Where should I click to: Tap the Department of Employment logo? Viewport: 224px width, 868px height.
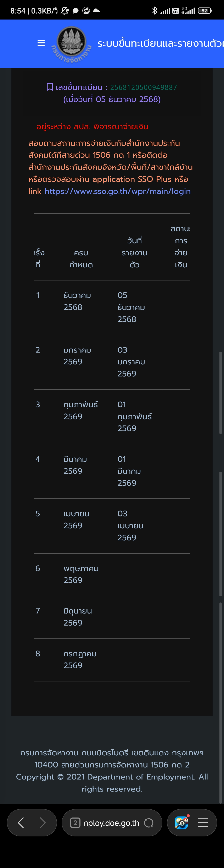click(71, 43)
